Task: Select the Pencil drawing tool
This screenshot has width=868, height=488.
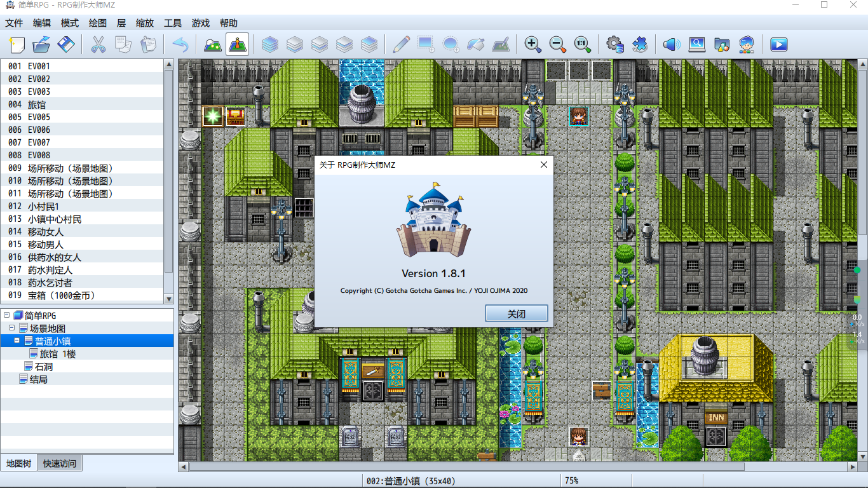Action: coord(401,44)
